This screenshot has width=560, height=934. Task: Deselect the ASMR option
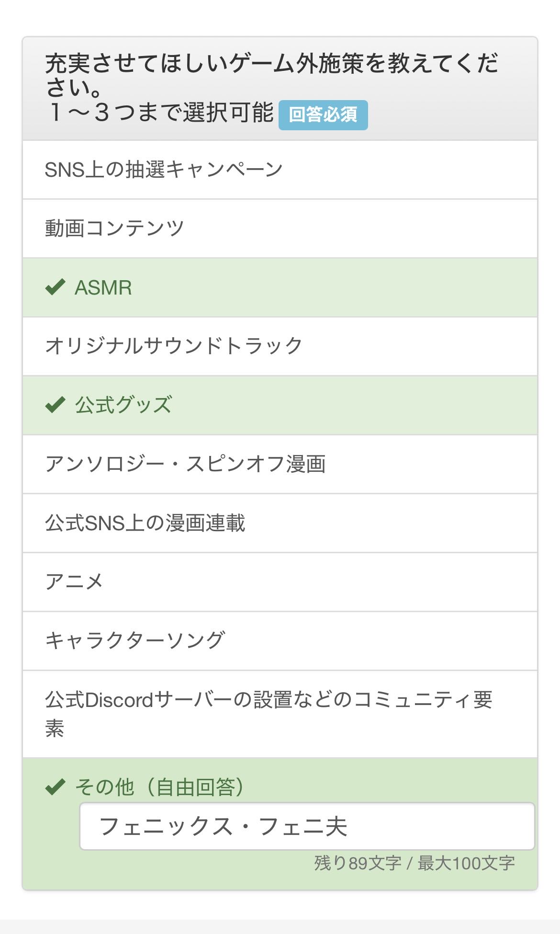103,288
